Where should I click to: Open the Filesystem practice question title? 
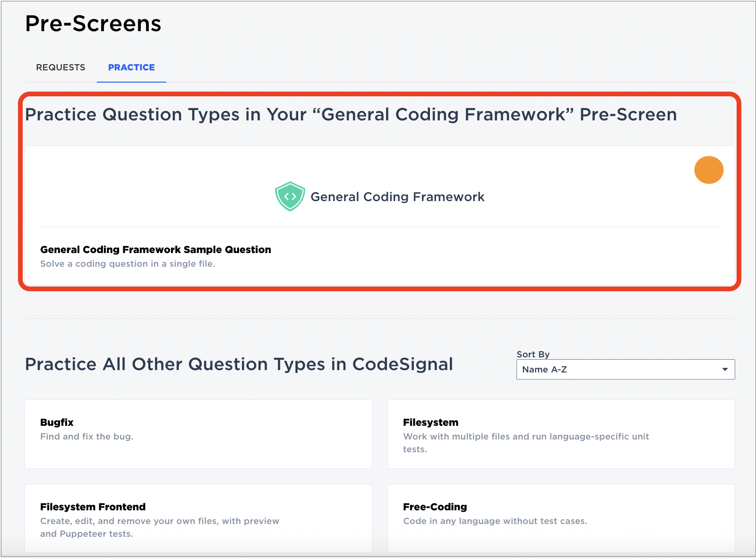pyautogui.click(x=430, y=423)
